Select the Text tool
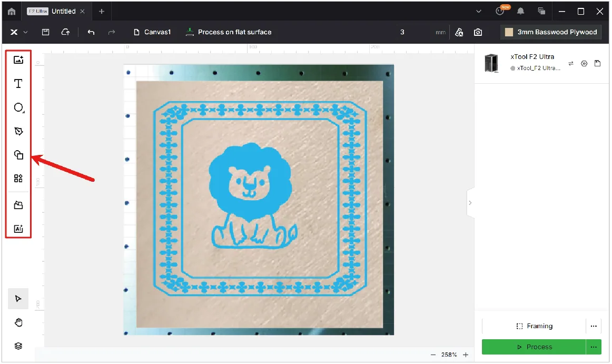The height and width of the screenshot is (364, 612). click(x=18, y=84)
